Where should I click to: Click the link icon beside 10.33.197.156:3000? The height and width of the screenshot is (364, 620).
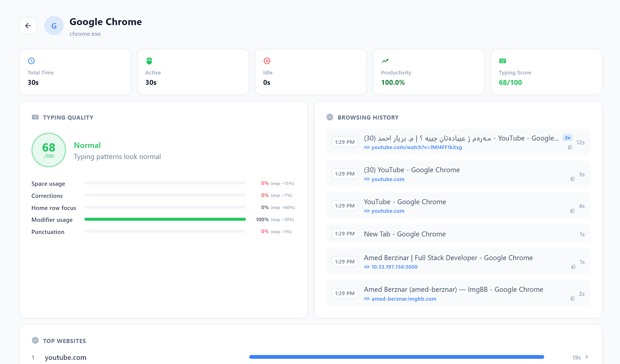tap(367, 267)
